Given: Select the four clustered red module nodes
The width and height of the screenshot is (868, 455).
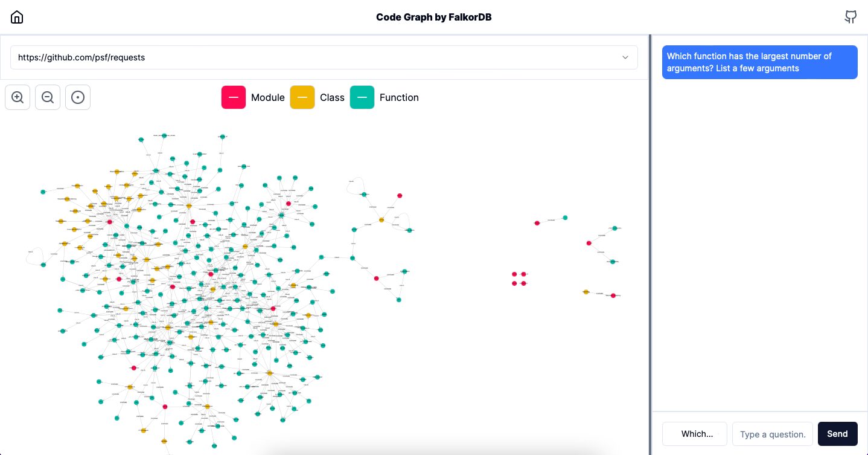Looking at the screenshot, I should coord(519,279).
